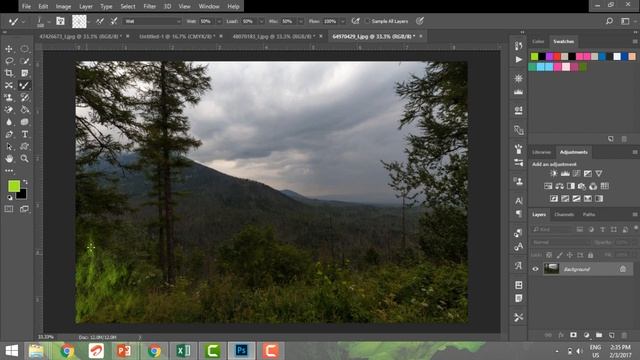Image resolution: width=640 pixels, height=360 pixels.
Task: Open the Flow percentage dropdown arrow
Action: pos(343,21)
